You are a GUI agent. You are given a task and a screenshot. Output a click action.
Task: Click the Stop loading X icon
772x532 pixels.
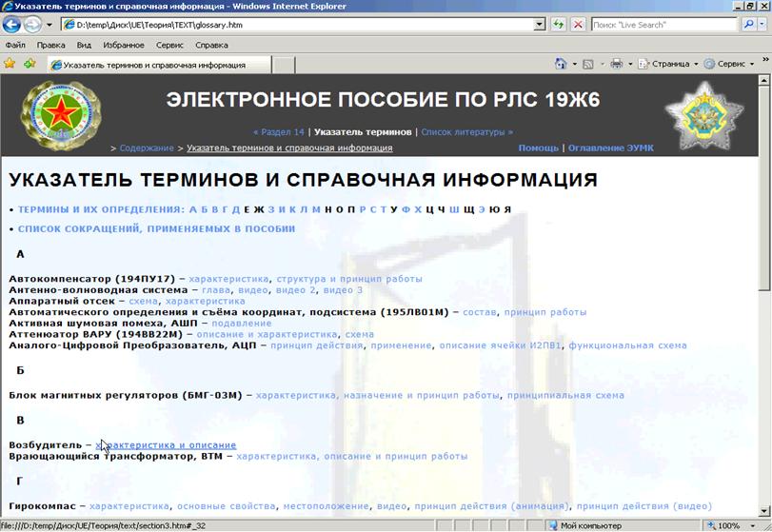577,25
